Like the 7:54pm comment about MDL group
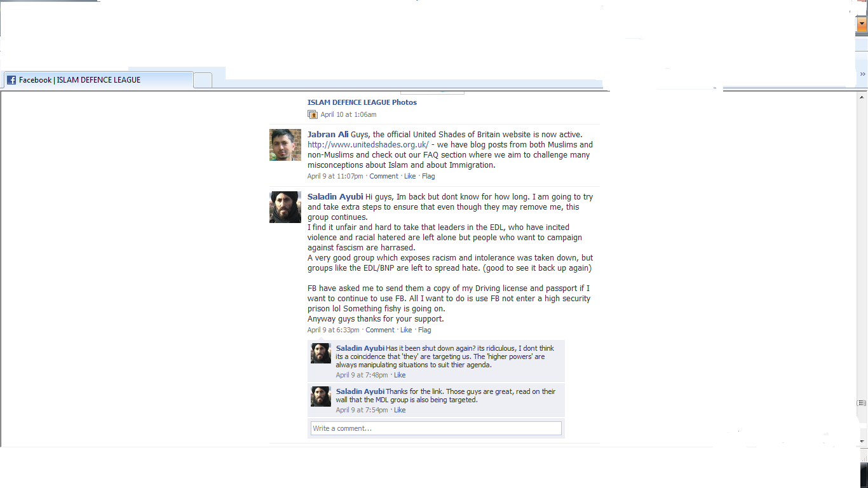 [x=400, y=410]
